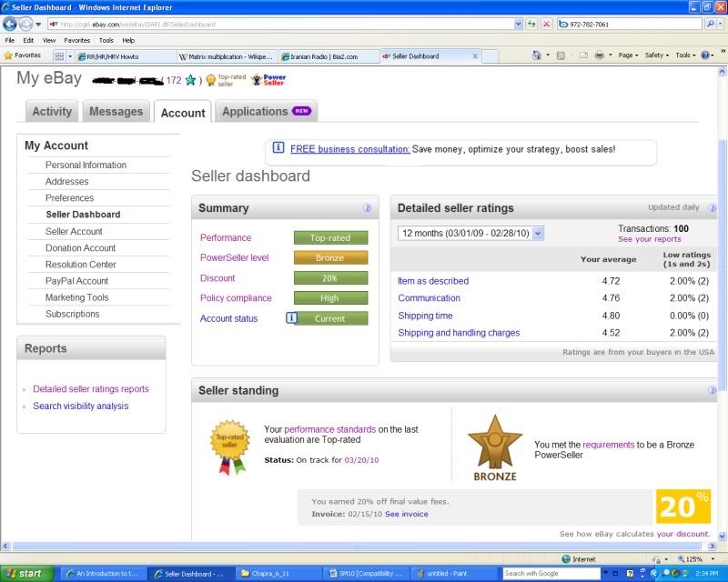Click the Search visibility analysis link
This screenshot has height=582, width=728.
point(81,406)
